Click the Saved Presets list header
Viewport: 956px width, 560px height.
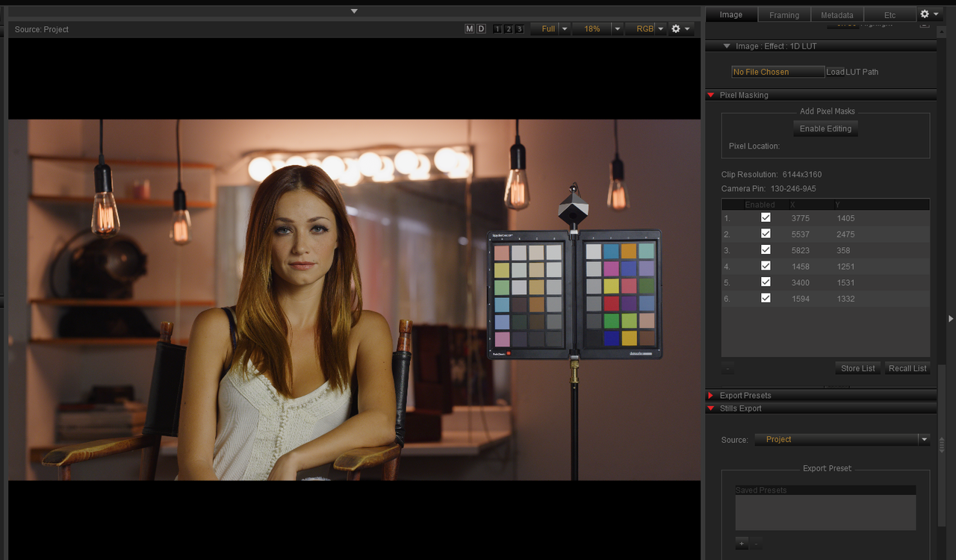[x=825, y=490]
